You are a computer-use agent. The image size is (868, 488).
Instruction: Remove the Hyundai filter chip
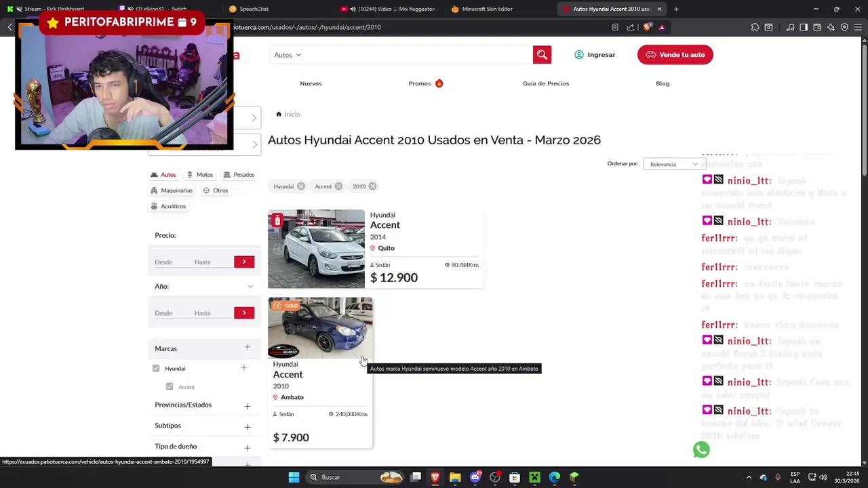(301, 186)
